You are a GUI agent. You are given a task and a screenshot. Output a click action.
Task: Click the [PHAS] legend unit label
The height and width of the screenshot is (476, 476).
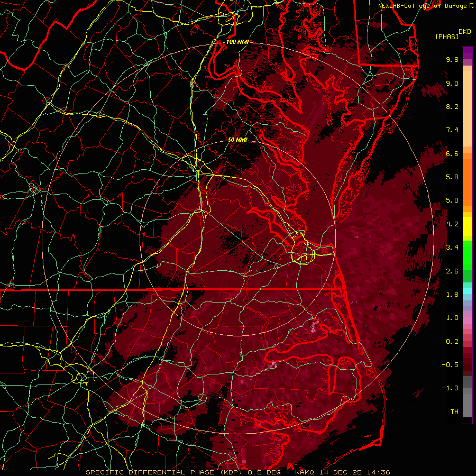click(447, 37)
